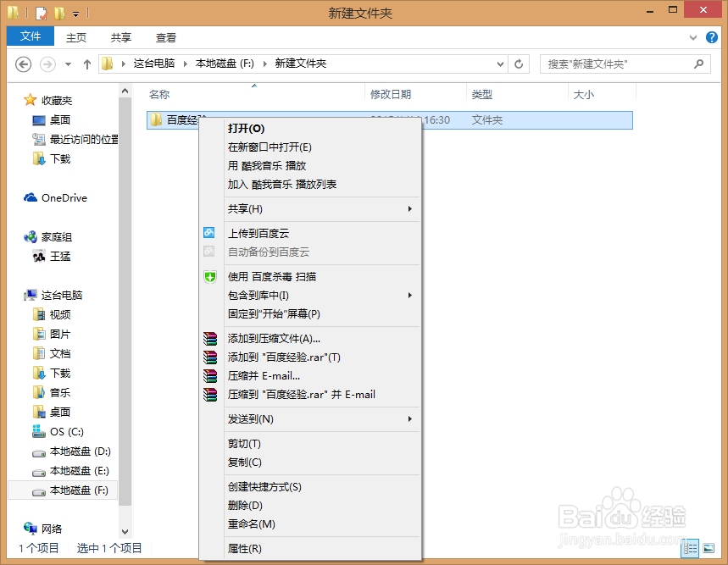
Task: Click the Forward navigation arrow
Action: point(47,64)
